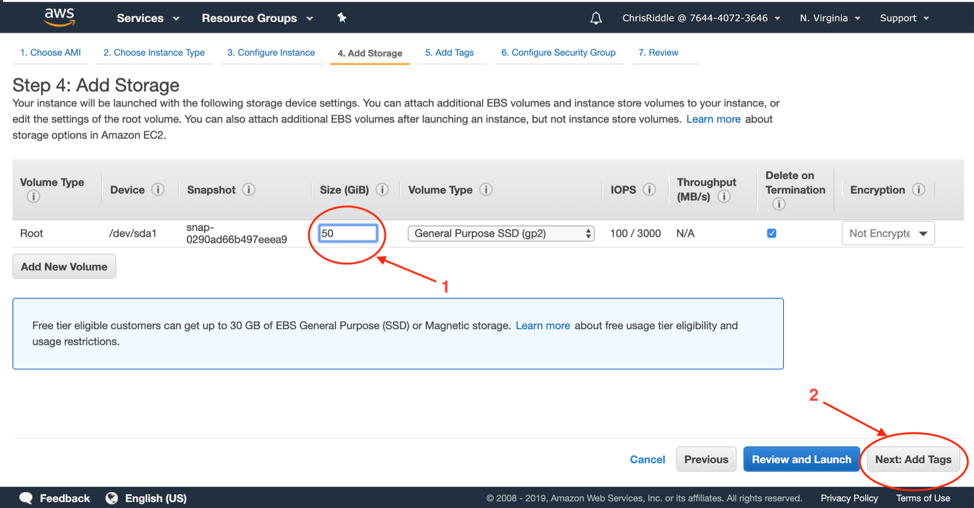Click info icon beside IOPS header

[x=649, y=190]
